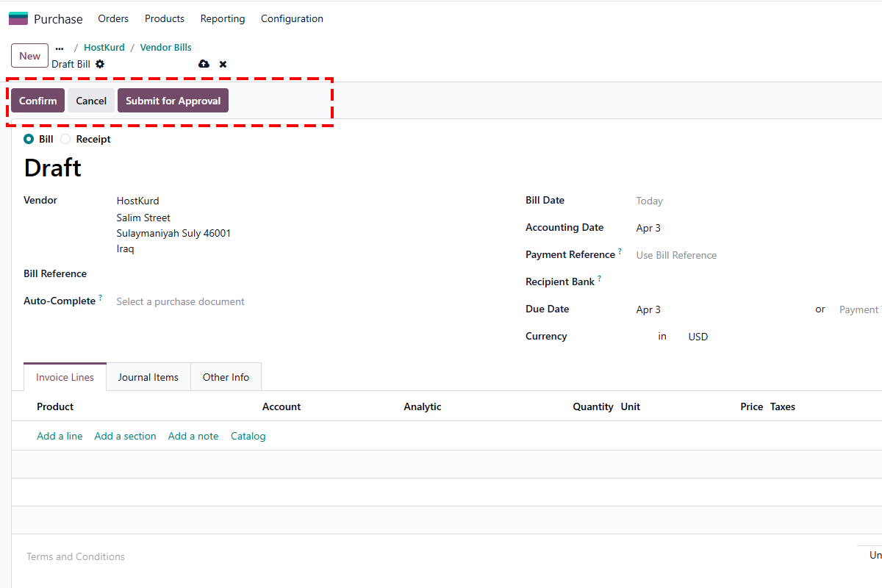Click the Payment Reference help question mark
The width and height of the screenshot is (882, 588).
(621, 251)
